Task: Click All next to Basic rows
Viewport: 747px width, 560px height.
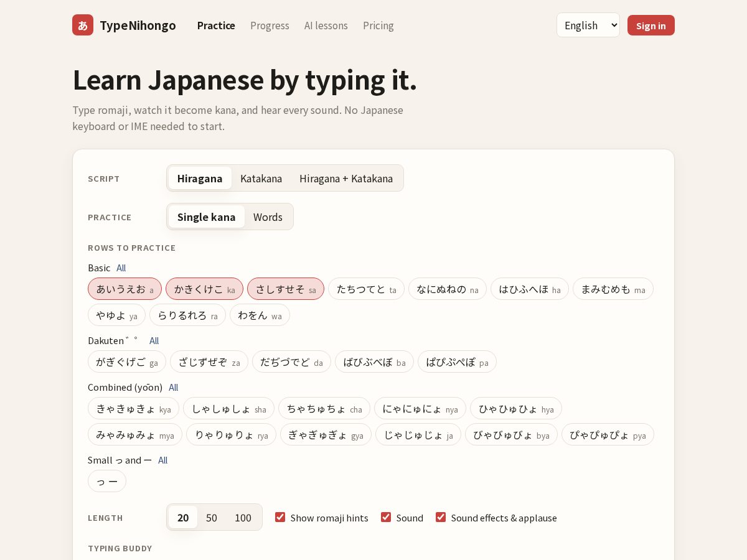Action: 121,268
